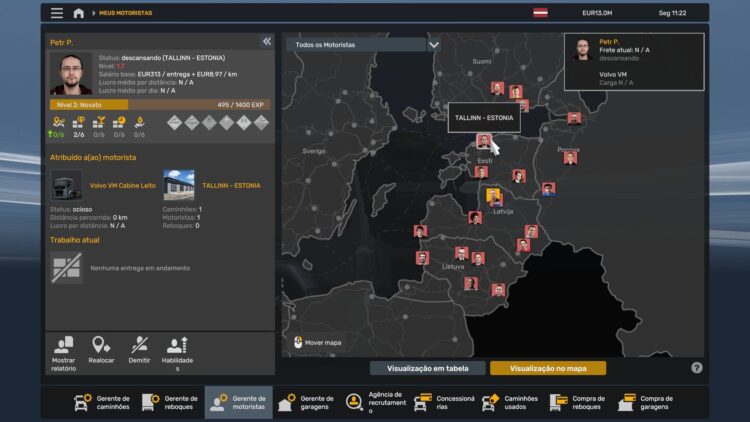The height and width of the screenshot is (422, 750).
Task: Switch to Visualização no mapa
Action: (x=548, y=368)
